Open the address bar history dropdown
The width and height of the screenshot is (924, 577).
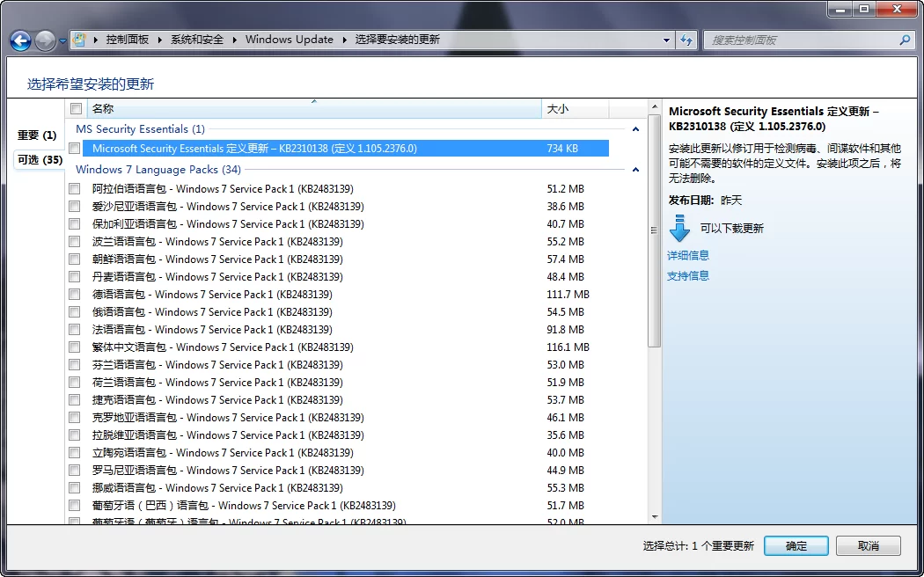pyautogui.click(x=666, y=40)
